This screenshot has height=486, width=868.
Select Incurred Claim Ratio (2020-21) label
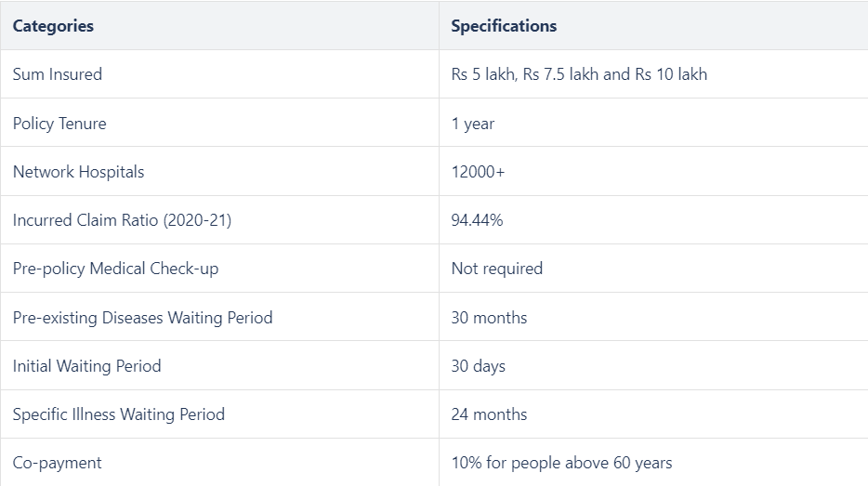coord(122,219)
